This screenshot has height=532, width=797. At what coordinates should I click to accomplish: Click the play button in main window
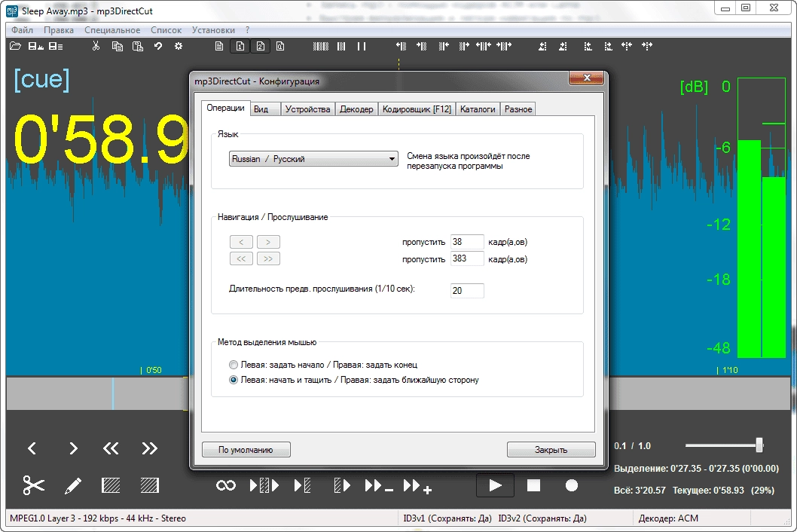(x=495, y=486)
